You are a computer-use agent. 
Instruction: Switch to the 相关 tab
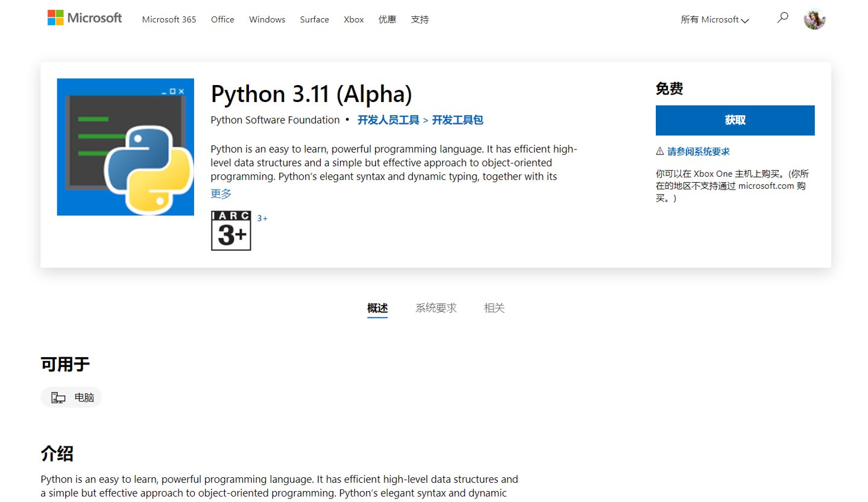494,308
